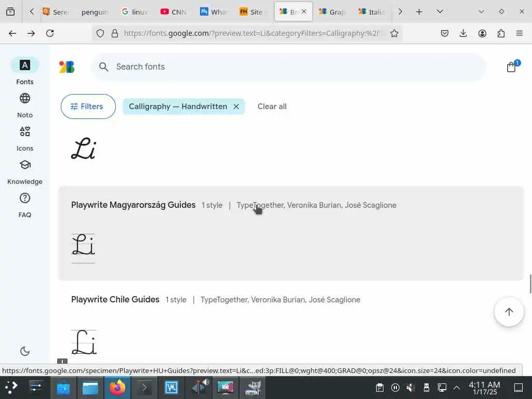Go forward in browser history
Screen dimensions: 532x399
[x=31, y=33]
